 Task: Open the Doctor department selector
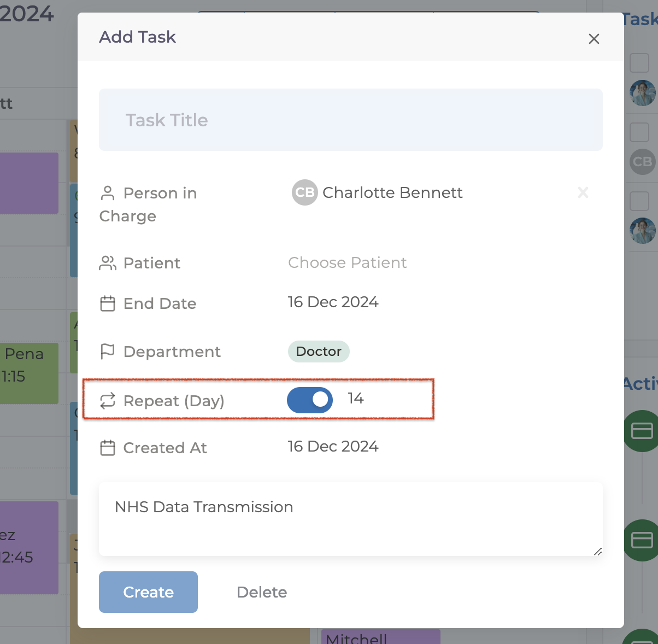pos(319,352)
